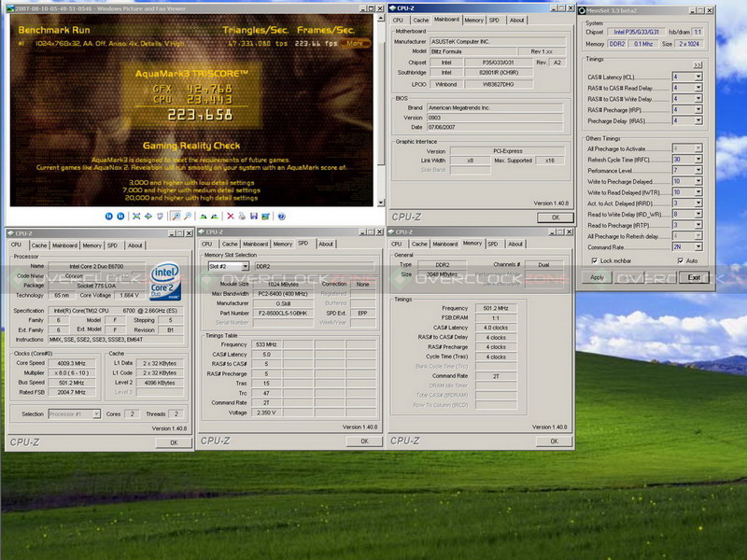Click the memory Frequency value 501.2 MHz
The image size is (747, 560).
tap(496, 308)
